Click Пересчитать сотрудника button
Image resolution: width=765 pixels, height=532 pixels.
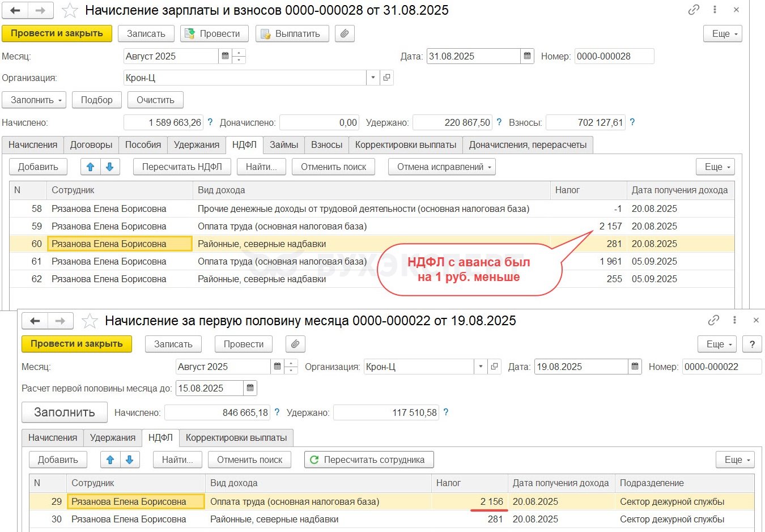369,459
